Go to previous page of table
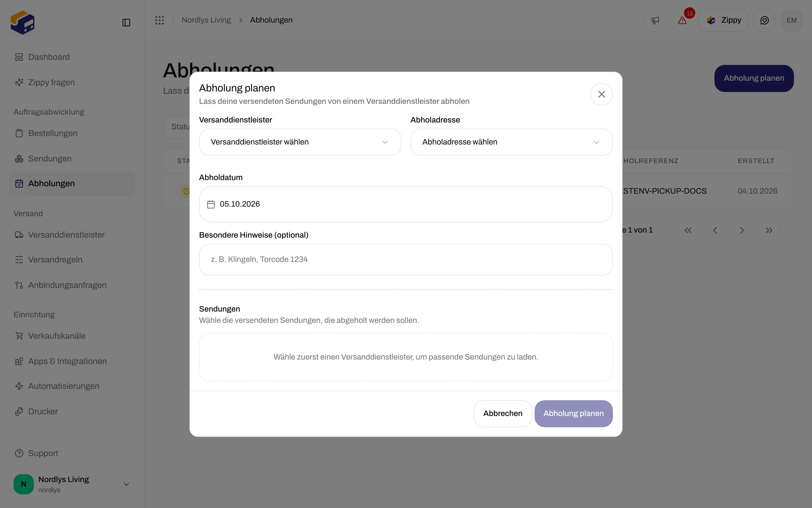 [x=715, y=230]
